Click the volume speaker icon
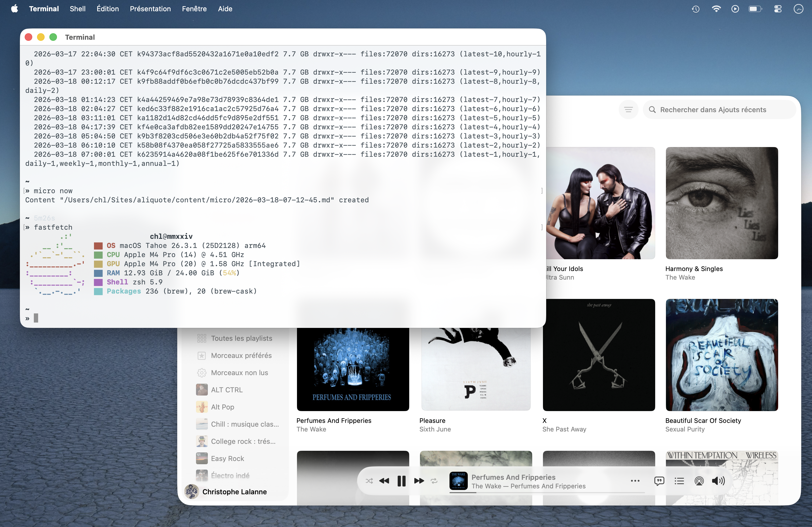Image resolution: width=812 pixels, height=527 pixels. pyautogui.click(x=718, y=481)
